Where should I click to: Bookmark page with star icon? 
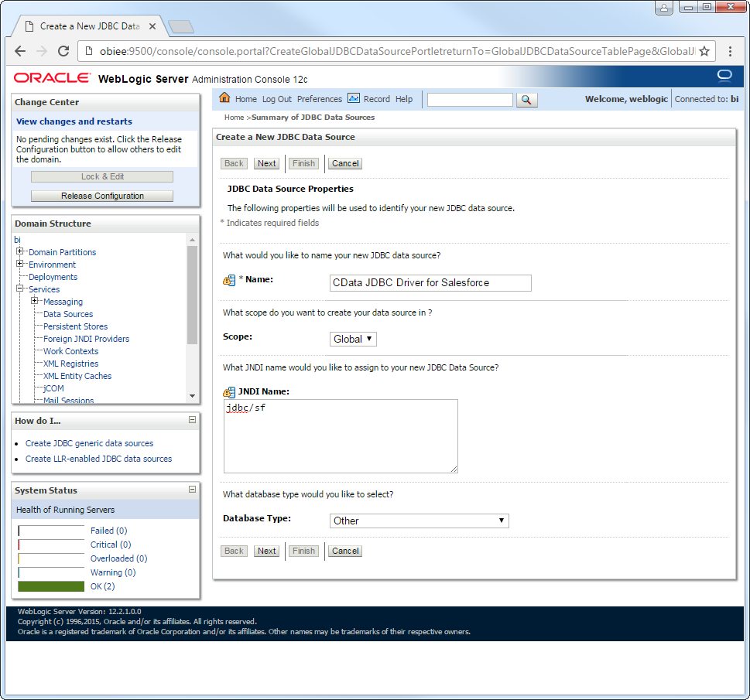coord(704,52)
